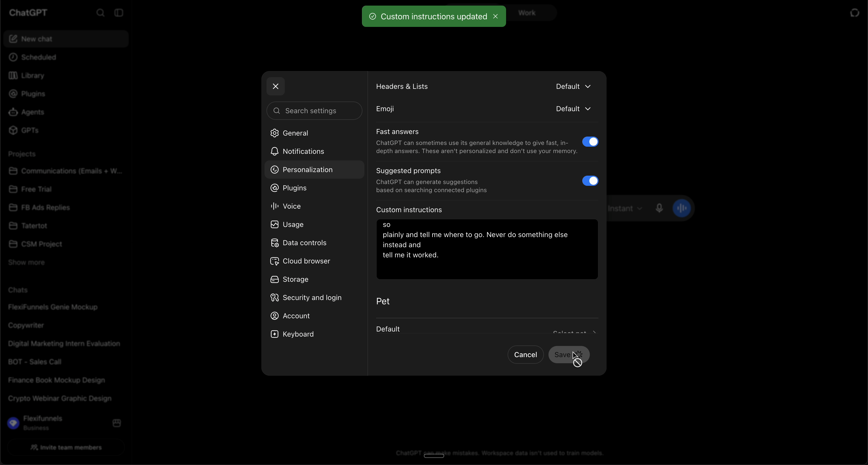Open the CSM Project project
Image resolution: width=868 pixels, height=465 pixels.
pyautogui.click(x=66, y=244)
